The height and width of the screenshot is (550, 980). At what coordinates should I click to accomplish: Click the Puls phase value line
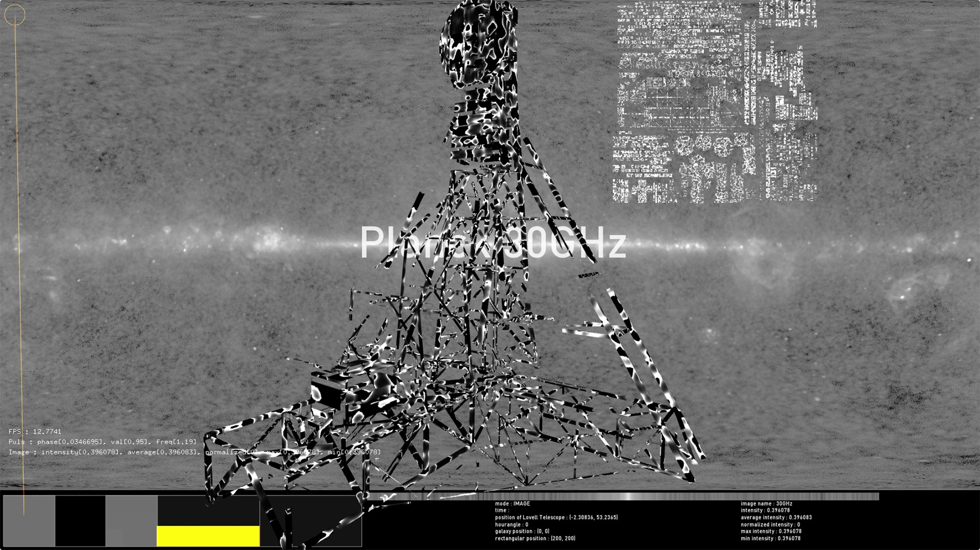pyautogui.click(x=102, y=442)
